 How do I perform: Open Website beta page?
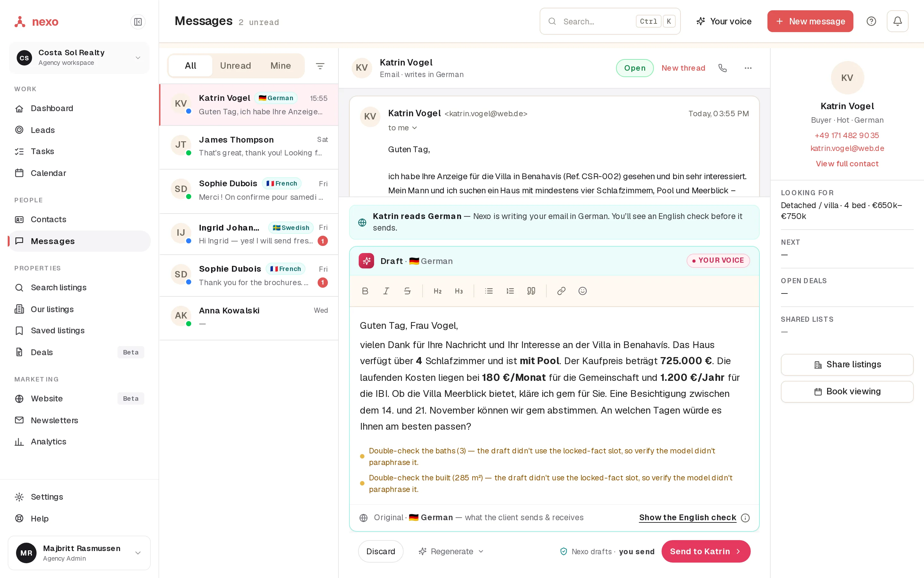(79, 399)
